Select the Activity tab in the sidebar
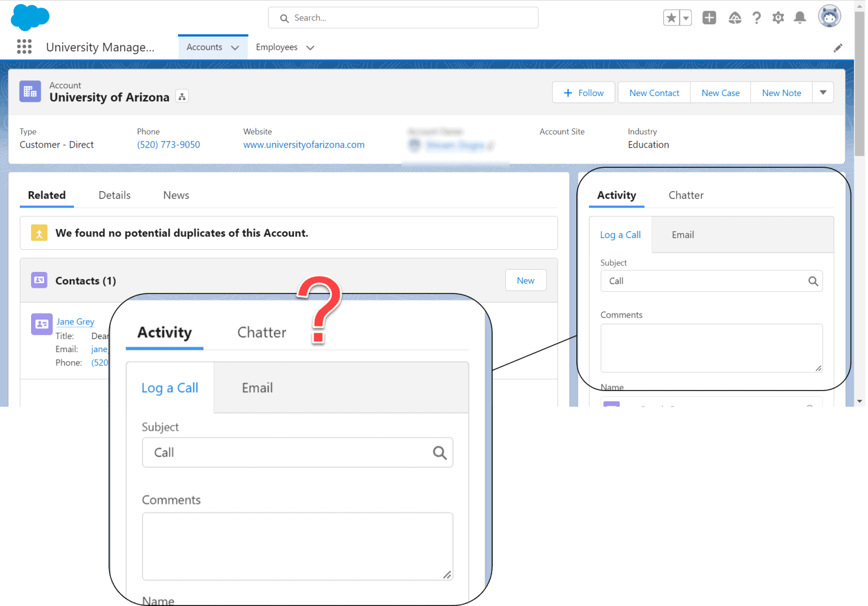Screen dimensions: 868x606 617,195
